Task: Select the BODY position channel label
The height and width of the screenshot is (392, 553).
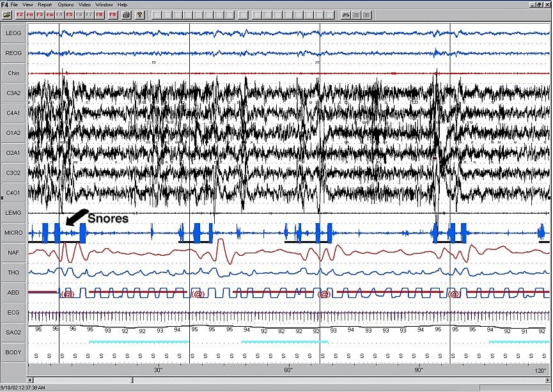Action: tap(13, 352)
